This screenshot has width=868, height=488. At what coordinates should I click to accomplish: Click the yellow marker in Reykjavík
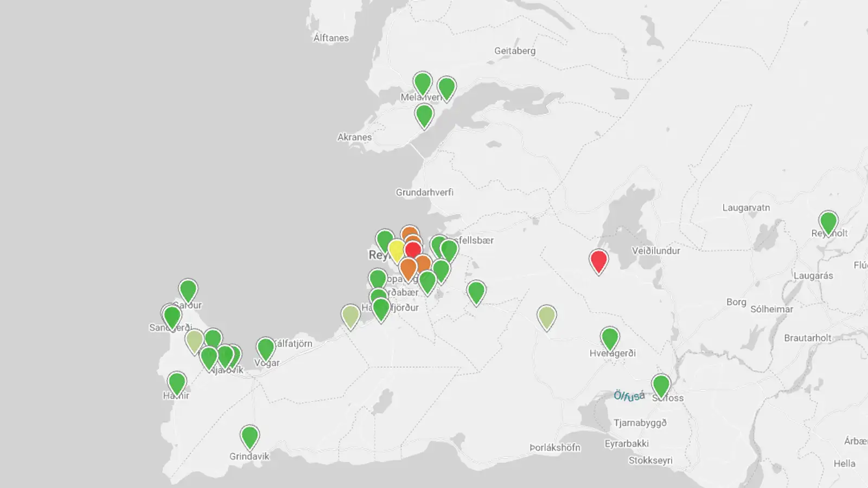[397, 251]
